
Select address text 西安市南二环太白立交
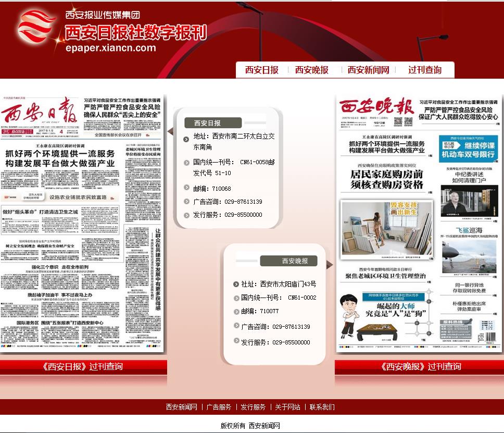243,137
